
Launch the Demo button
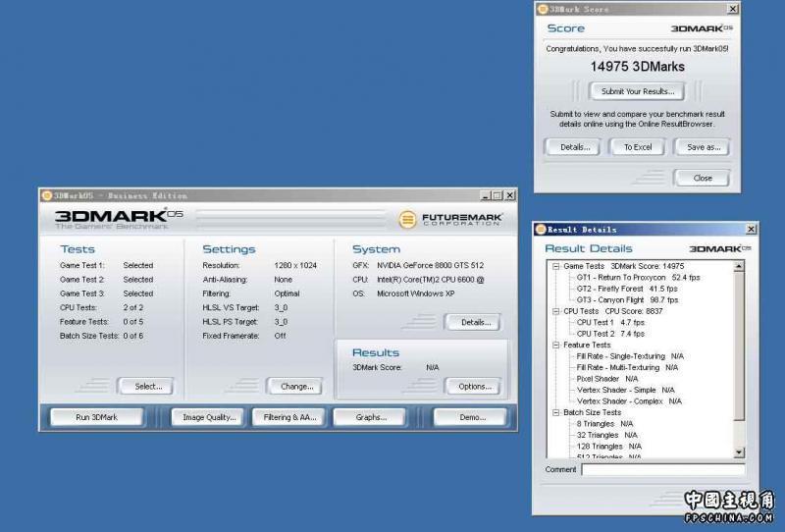[472, 417]
